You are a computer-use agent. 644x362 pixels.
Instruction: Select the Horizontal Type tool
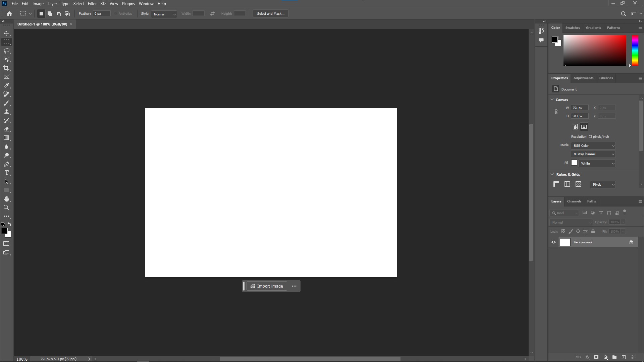(6, 173)
